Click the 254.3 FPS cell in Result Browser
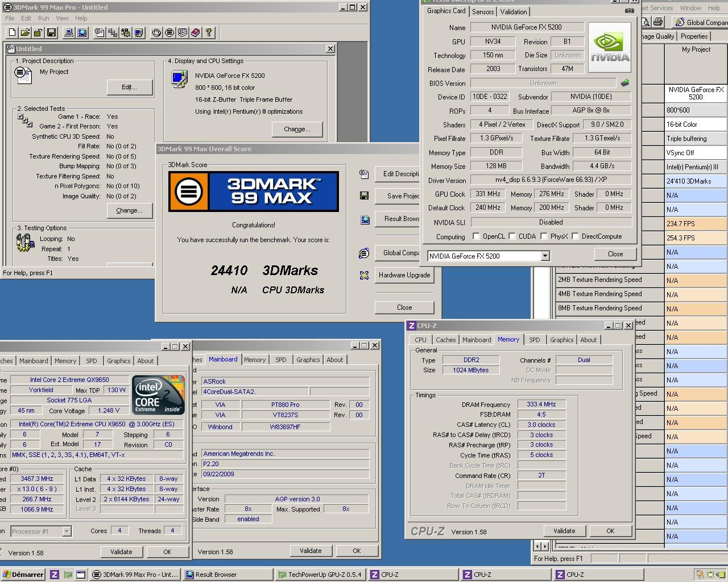 pos(696,238)
